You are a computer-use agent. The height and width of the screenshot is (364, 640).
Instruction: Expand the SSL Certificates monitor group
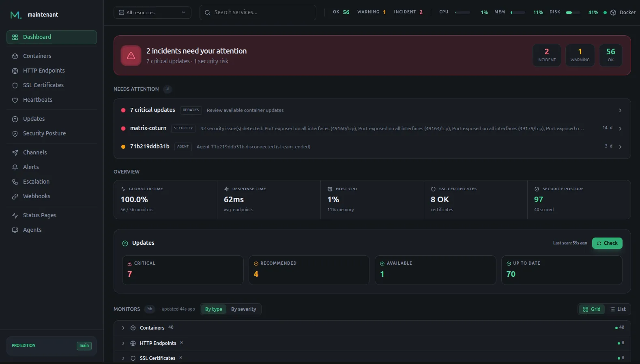point(123,358)
